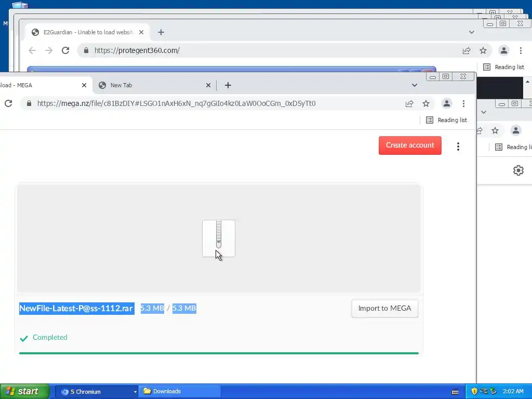The image size is (532, 399).
Task: Bookmark the MEGA page with the star
Action: [426, 103]
